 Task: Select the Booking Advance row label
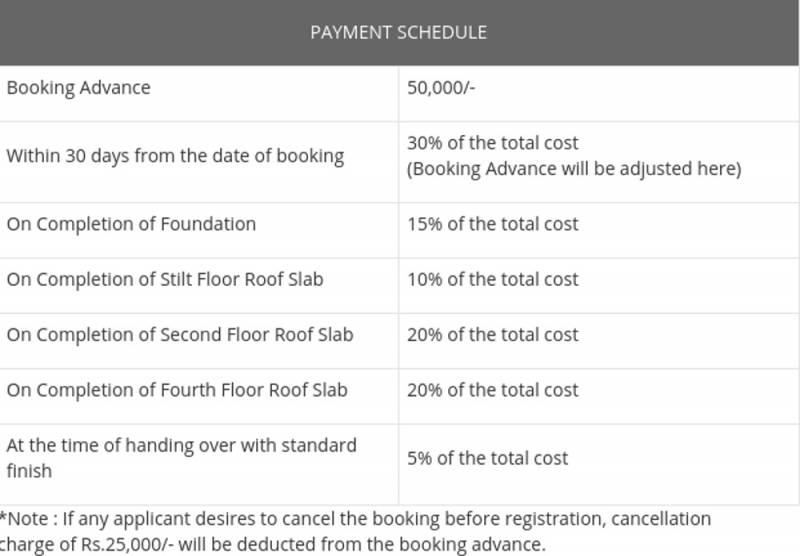tap(78, 88)
